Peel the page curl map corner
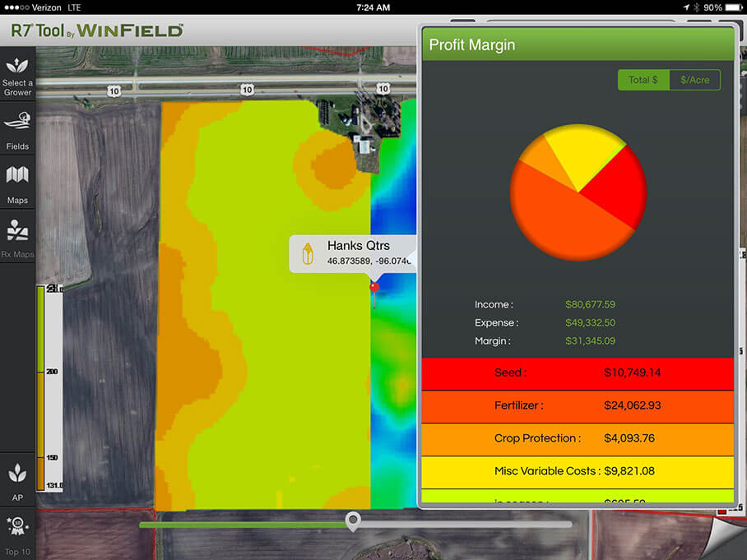The image size is (747, 560). (x=726, y=540)
